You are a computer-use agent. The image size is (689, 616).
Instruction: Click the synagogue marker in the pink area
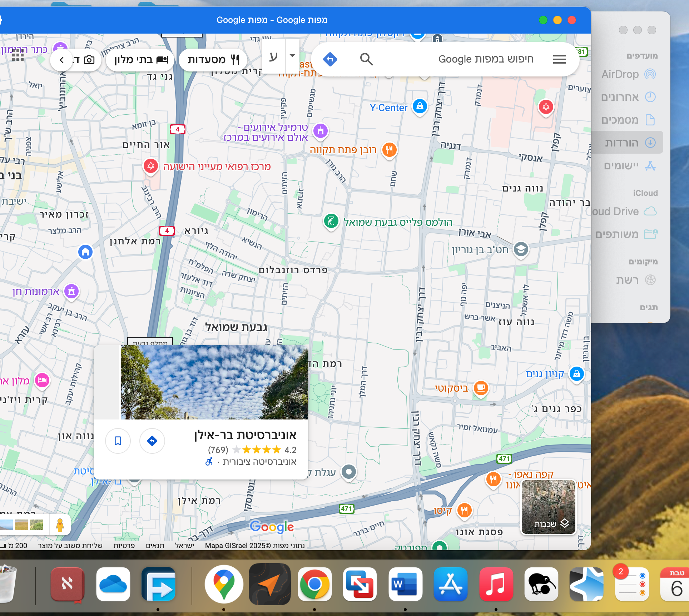click(x=546, y=107)
